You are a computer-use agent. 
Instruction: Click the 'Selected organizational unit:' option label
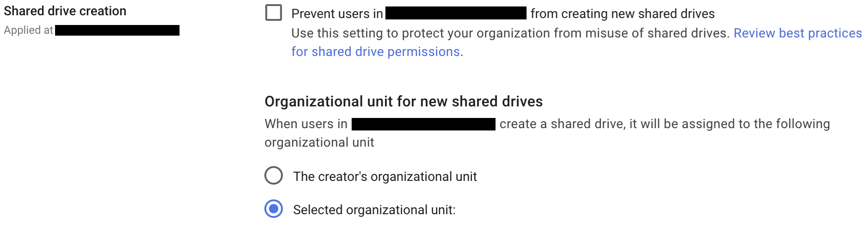374,210
